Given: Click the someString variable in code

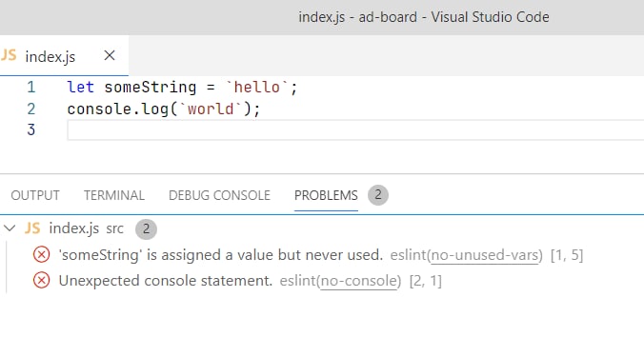Looking at the screenshot, I should pyautogui.click(x=151, y=87).
